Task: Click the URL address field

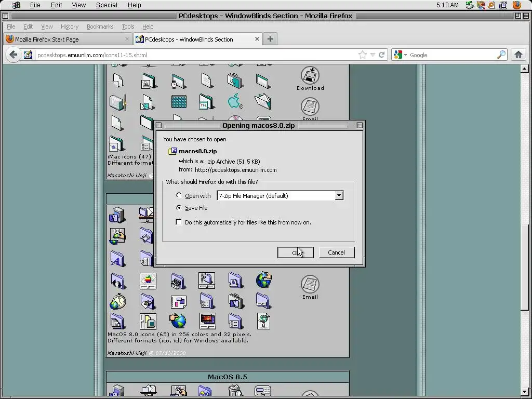Action: (196, 55)
